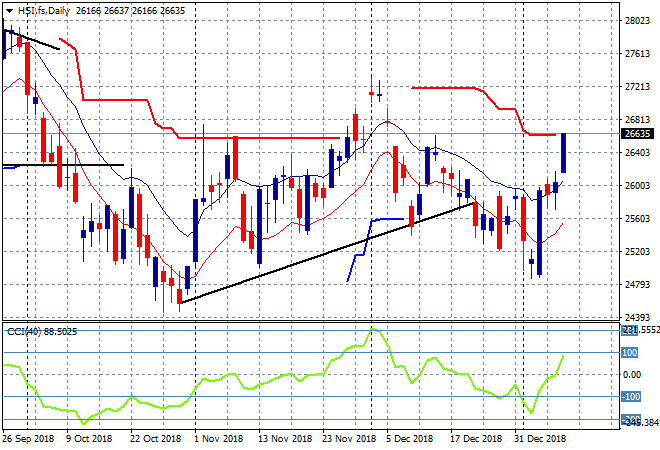Click the 31 Dec 2018 date label

point(540,439)
